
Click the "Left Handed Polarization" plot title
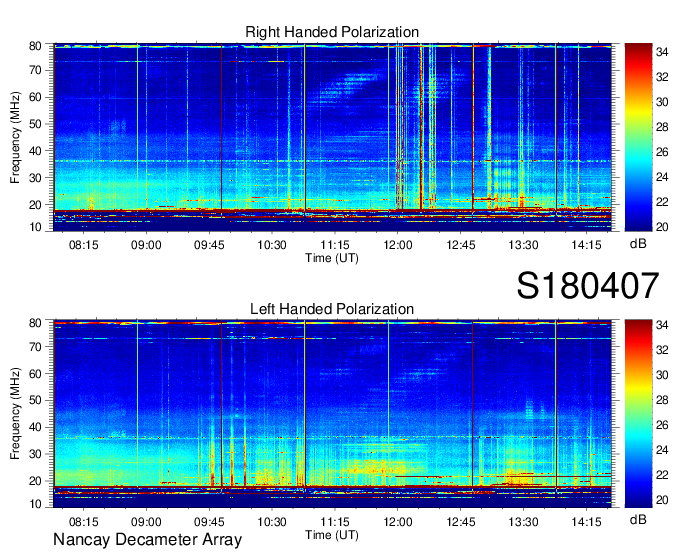(x=332, y=309)
